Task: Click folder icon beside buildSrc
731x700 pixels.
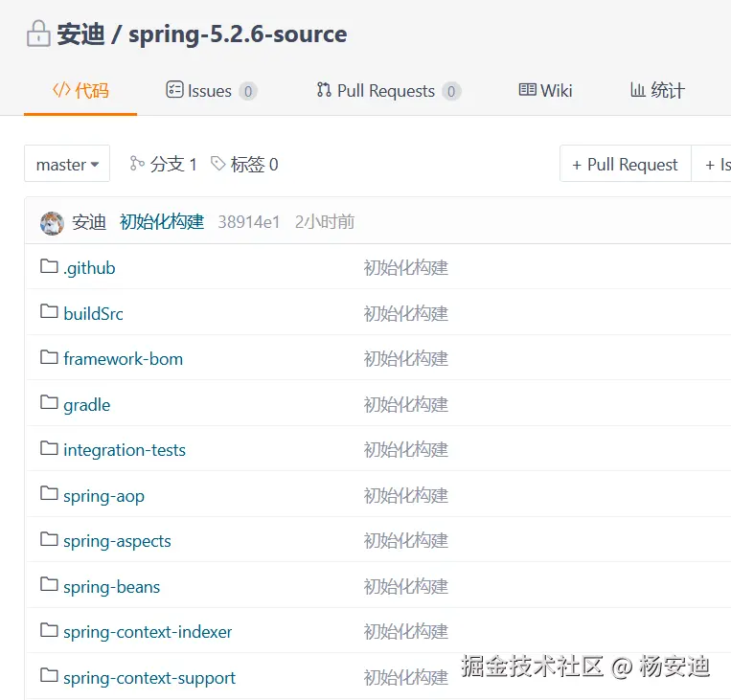Action: point(49,311)
